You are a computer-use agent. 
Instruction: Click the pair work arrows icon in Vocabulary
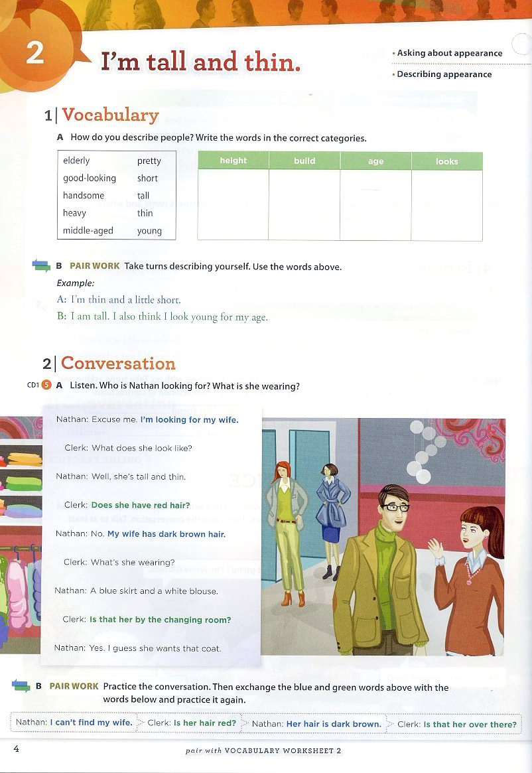pyautogui.click(x=41, y=265)
